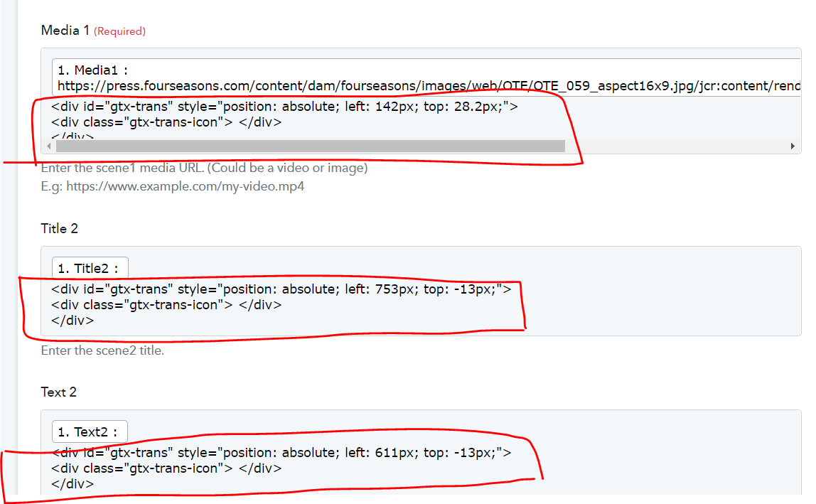Select the "1. Text2 :" mapped token
Screen dimensions: 816x504
coord(90,431)
